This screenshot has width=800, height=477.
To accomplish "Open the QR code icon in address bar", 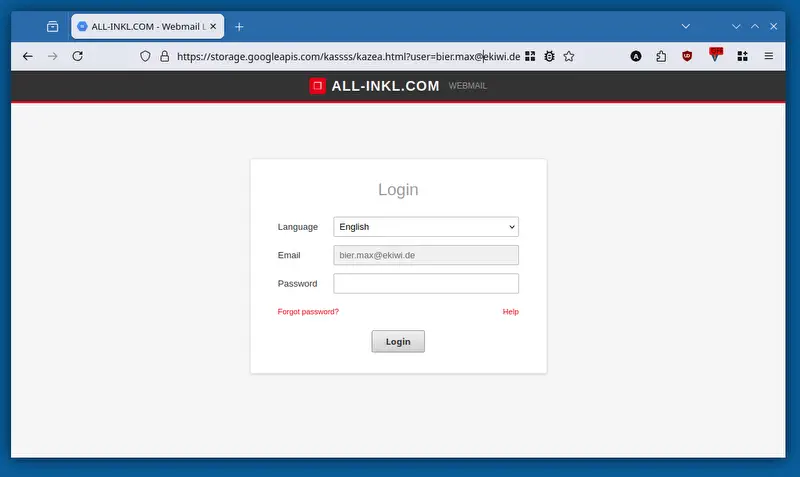I will tap(530, 56).
